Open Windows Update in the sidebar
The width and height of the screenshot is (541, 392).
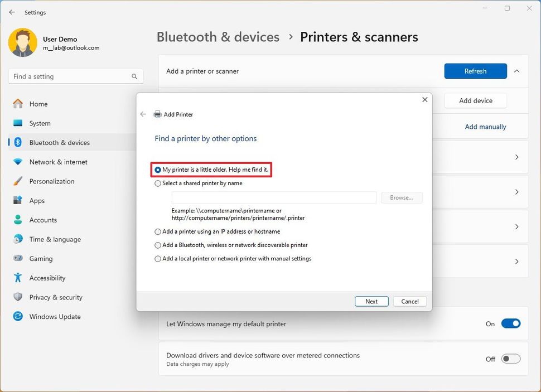click(x=54, y=316)
